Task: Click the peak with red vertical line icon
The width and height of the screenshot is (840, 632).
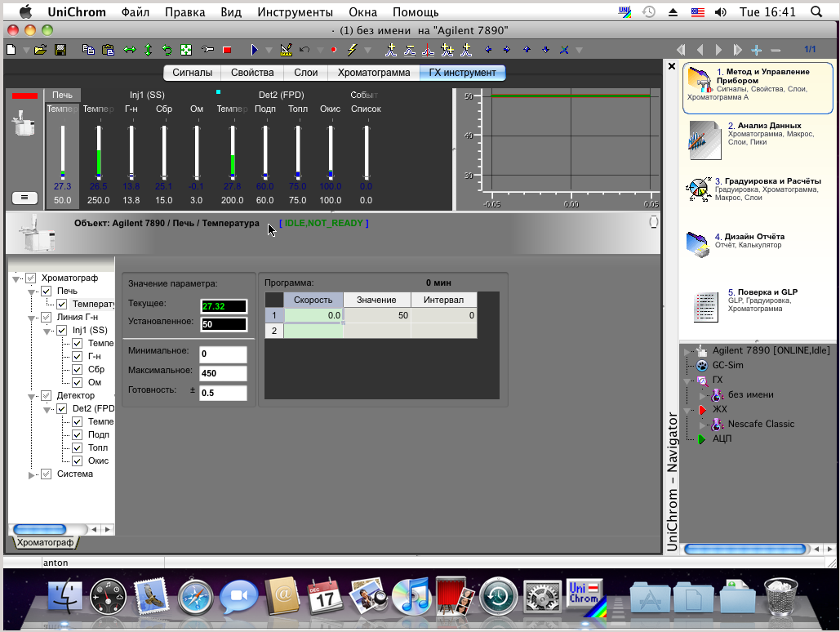Action: click(428, 50)
